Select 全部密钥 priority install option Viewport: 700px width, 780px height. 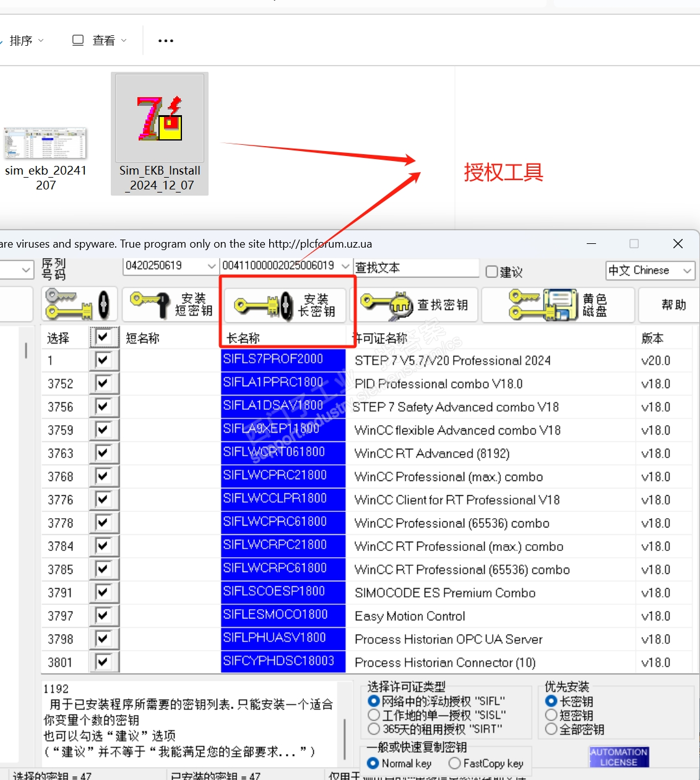(x=551, y=729)
